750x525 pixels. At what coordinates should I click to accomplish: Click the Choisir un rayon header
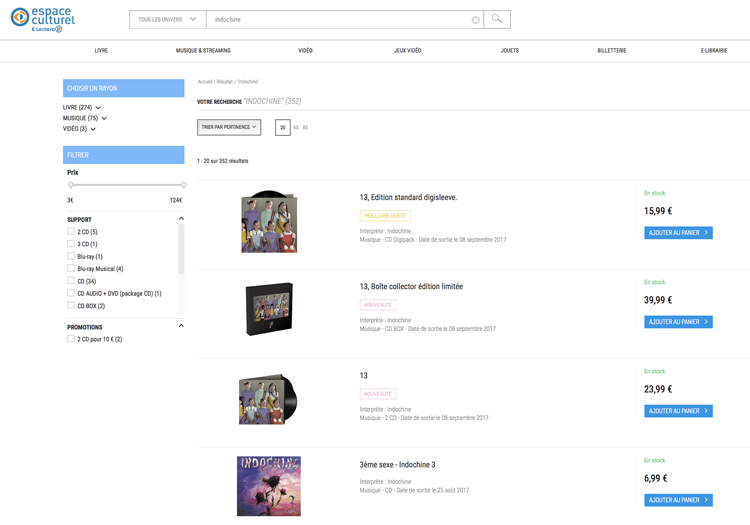pyautogui.click(x=123, y=88)
